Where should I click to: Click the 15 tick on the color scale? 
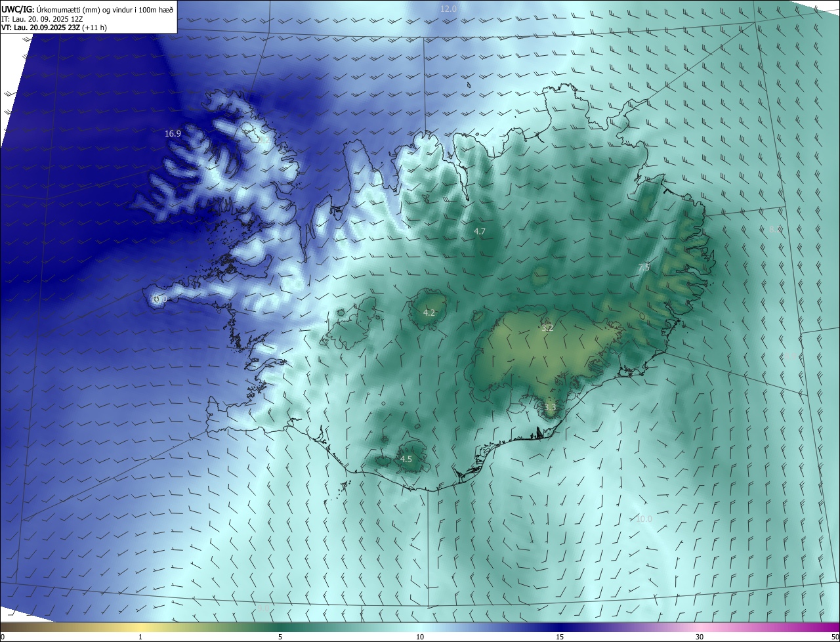tap(560, 637)
